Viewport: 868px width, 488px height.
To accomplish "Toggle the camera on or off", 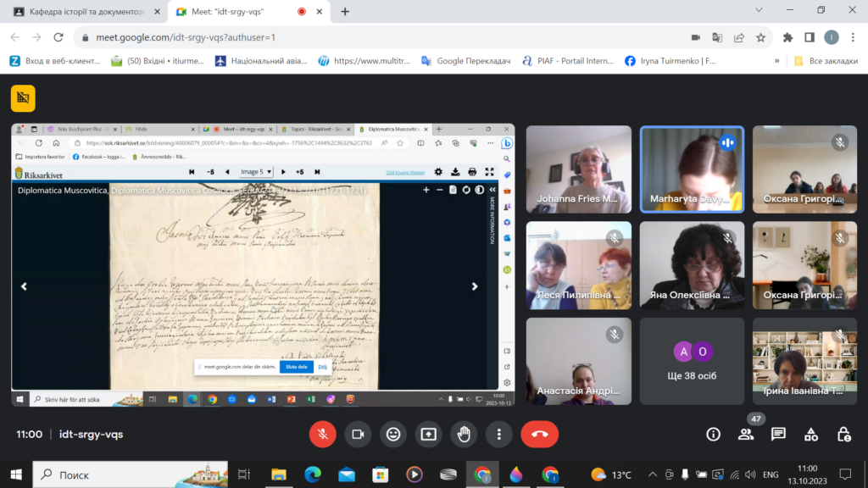I will (x=358, y=434).
